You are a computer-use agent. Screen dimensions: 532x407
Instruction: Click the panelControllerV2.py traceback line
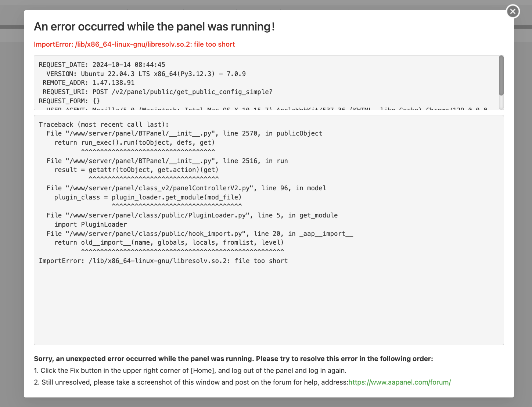(186, 188)
